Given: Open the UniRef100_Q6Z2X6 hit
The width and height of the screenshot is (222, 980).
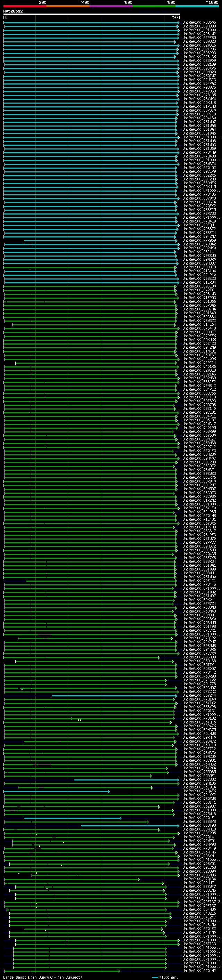Looking at the screenshot, I should point(199,175).
